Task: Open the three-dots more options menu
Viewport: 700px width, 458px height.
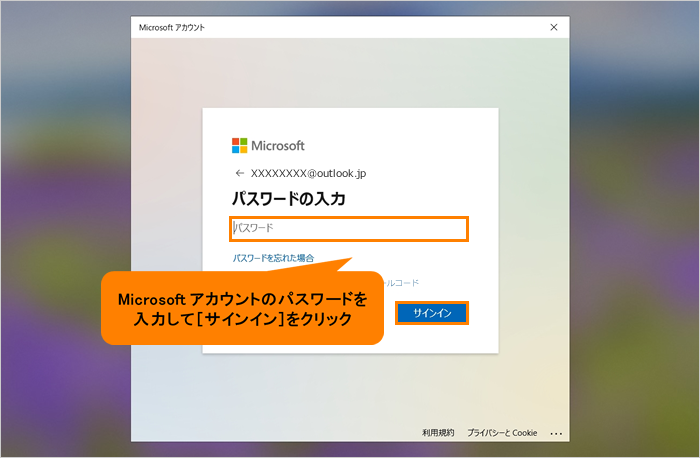Action: pyautogui.click(x=556, y=433)
